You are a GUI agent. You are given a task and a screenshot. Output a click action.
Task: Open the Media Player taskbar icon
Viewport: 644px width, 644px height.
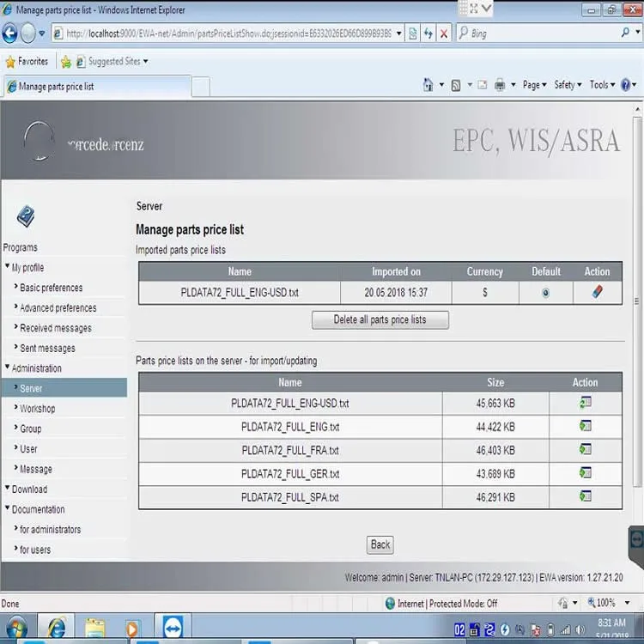pyautogui.click(x=132, y=629)
